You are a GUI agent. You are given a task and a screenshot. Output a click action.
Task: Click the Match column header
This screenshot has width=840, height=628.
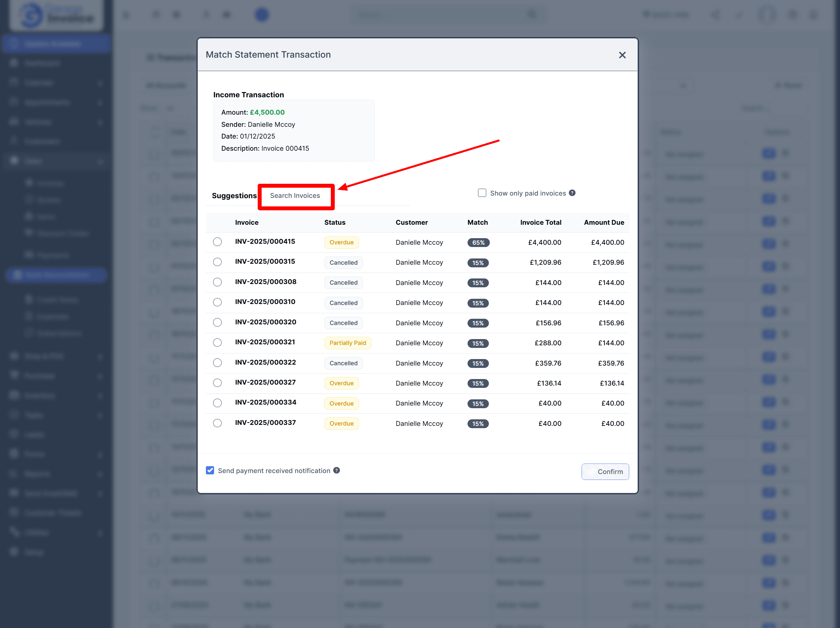point(477,222)
